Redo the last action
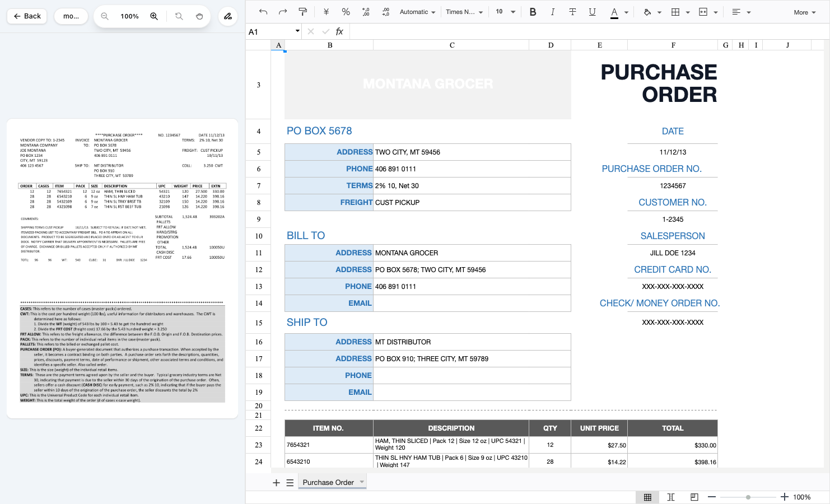The image size is (830, 504). click(x=283, y=12)
